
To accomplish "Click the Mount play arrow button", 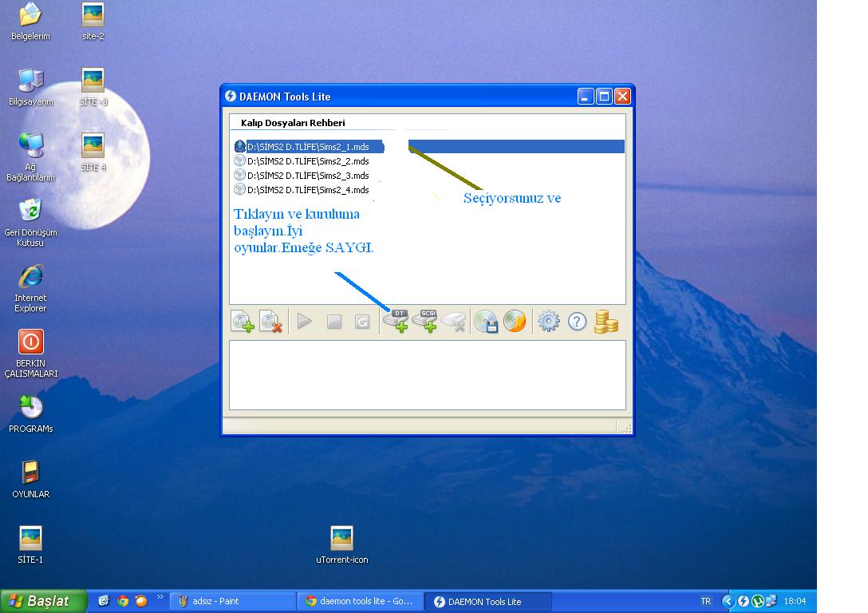I will pyautogui.click(x=305, y=321).
